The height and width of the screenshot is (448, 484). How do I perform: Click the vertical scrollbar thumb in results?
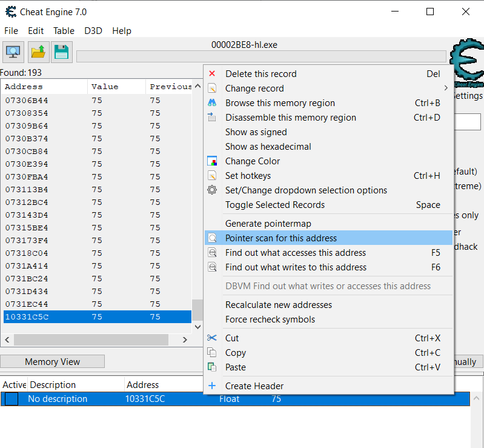(197, 310)
